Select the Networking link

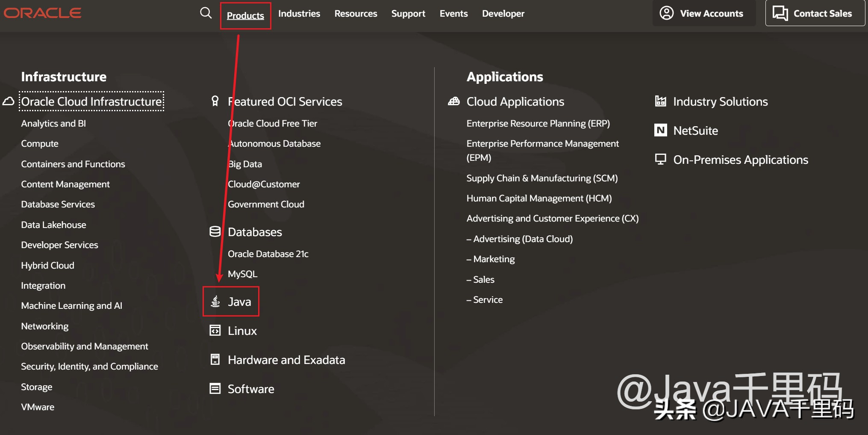[44, 326]
